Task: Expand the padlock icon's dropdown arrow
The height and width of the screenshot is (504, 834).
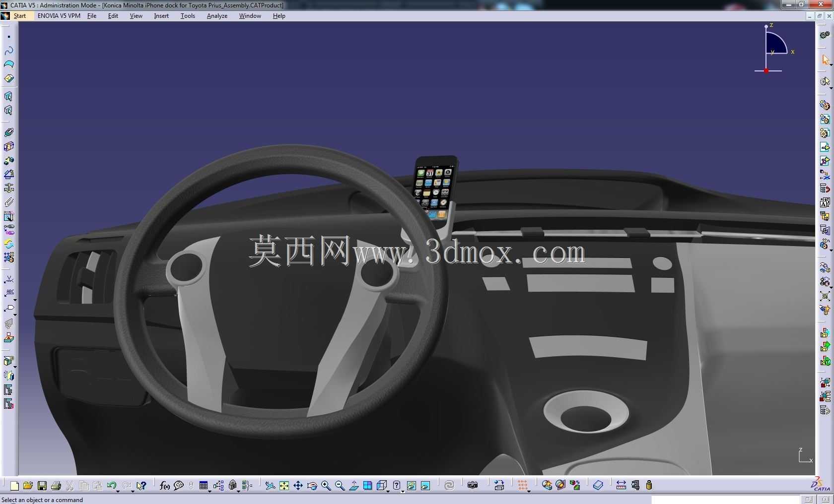Action: pyautogui.click(x=238, y=491)
